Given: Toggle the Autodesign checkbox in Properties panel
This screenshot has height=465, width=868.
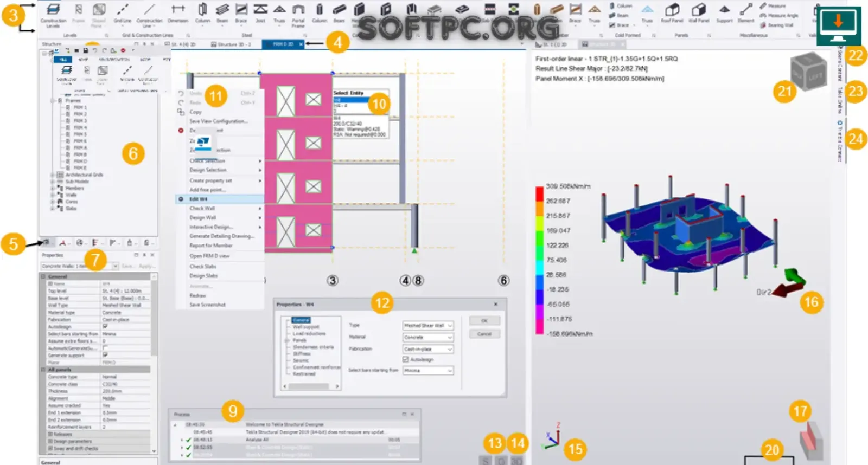Looking at the screenshot, I should pyautogui.click(x=105, y=327).
